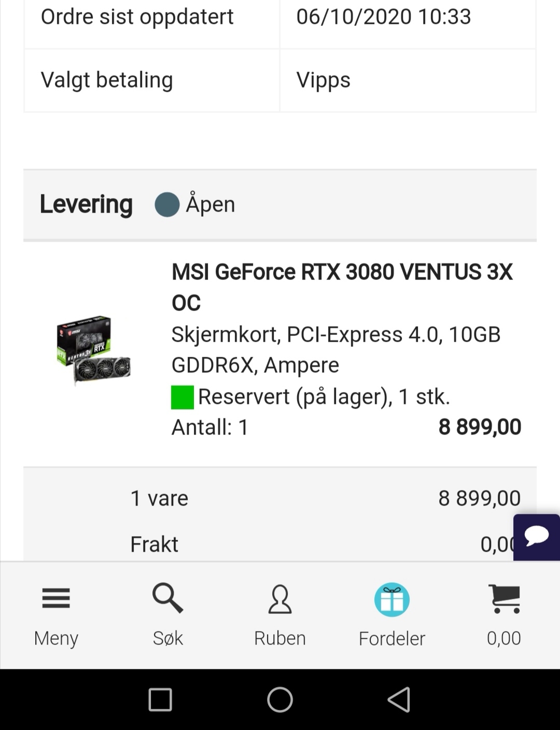
Task: Tap the Åpen delivery status dot
Action: [x=167, y=204]
